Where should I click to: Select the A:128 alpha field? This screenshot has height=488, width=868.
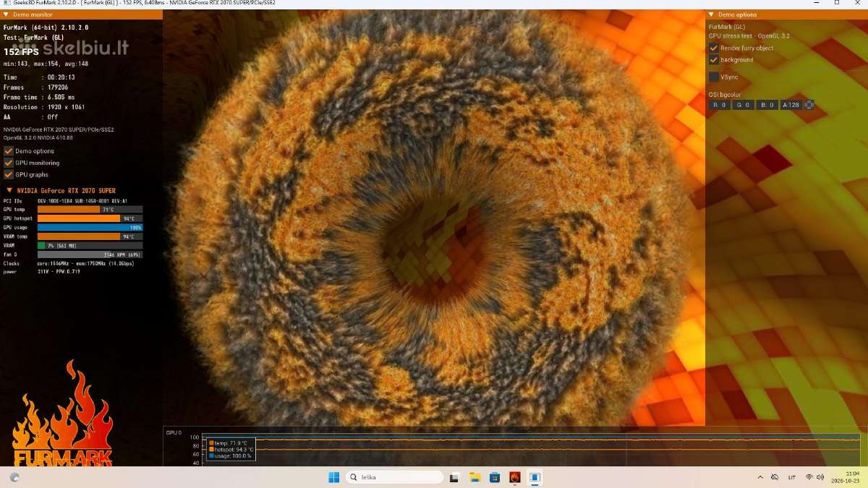(791, 105)
